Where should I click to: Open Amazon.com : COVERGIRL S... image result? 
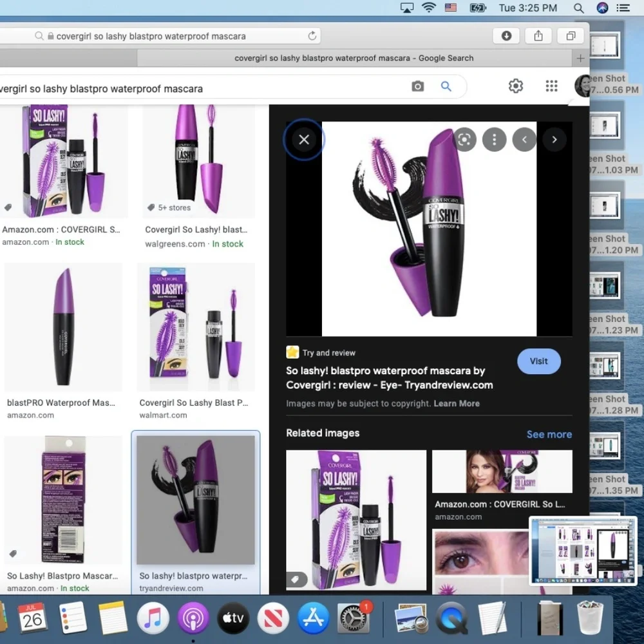click(64, 162)
